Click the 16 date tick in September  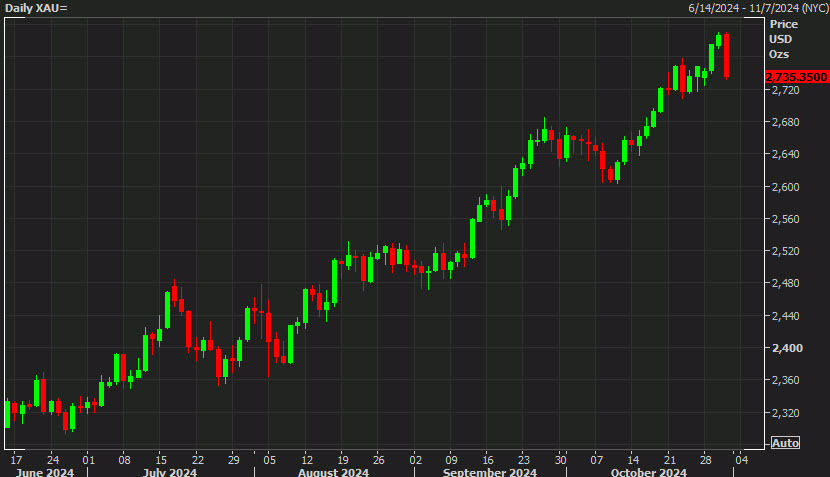(x=488, y=460)
